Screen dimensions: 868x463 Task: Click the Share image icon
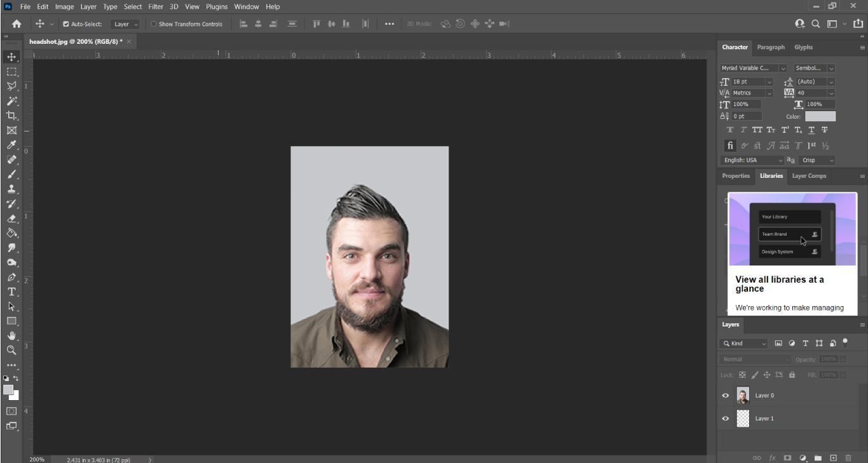(x=858, y=23)
